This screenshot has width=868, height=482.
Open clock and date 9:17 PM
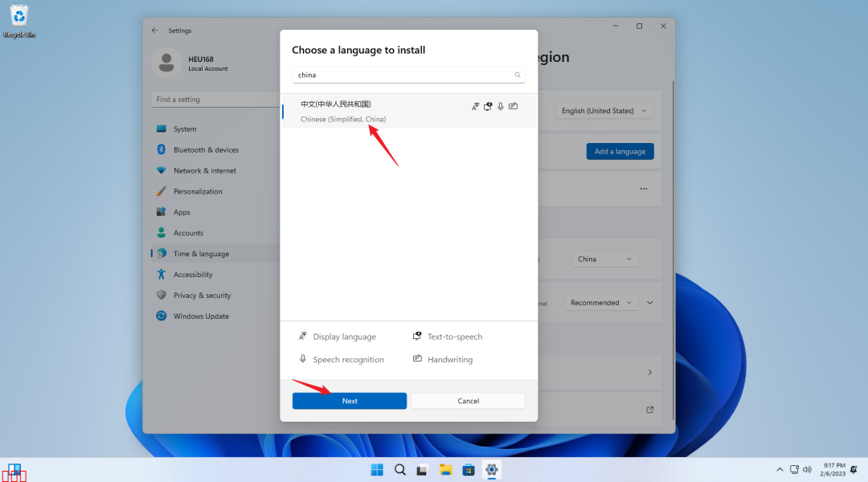(x=833, y=470)
